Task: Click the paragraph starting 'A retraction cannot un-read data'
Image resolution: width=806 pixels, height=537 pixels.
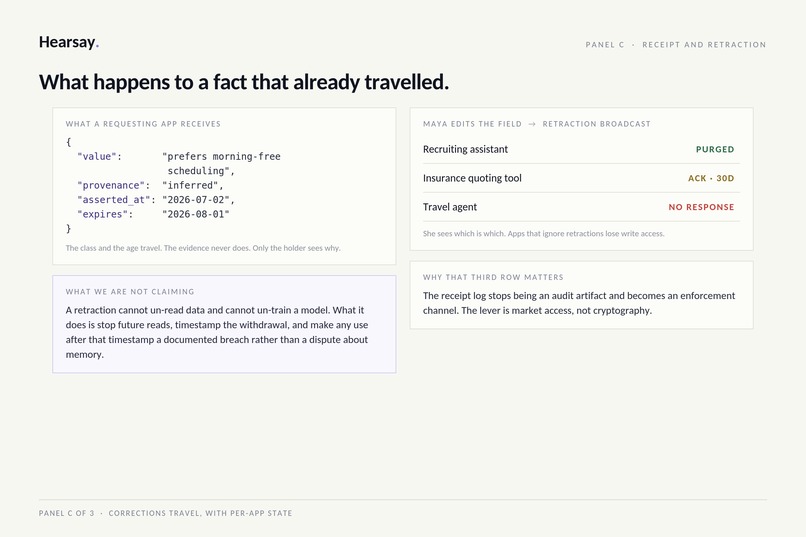Action: coord(217,332)
